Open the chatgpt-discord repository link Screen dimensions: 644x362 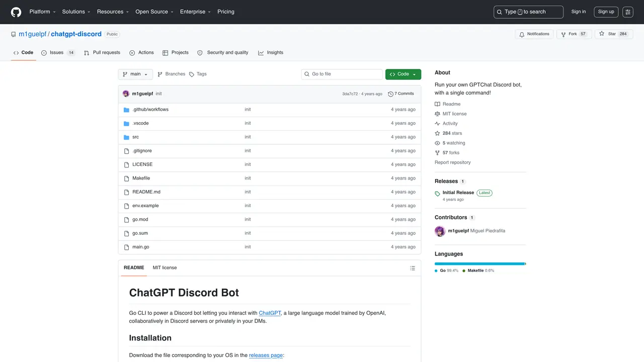76,34
